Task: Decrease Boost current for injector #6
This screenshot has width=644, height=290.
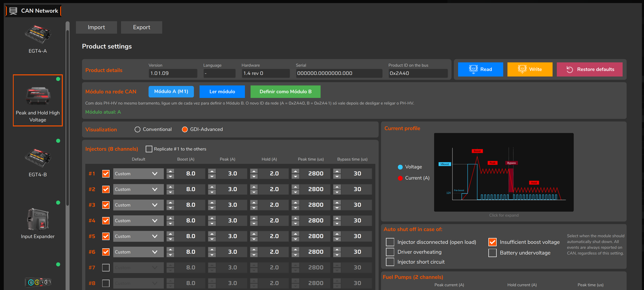Action: 170,255
